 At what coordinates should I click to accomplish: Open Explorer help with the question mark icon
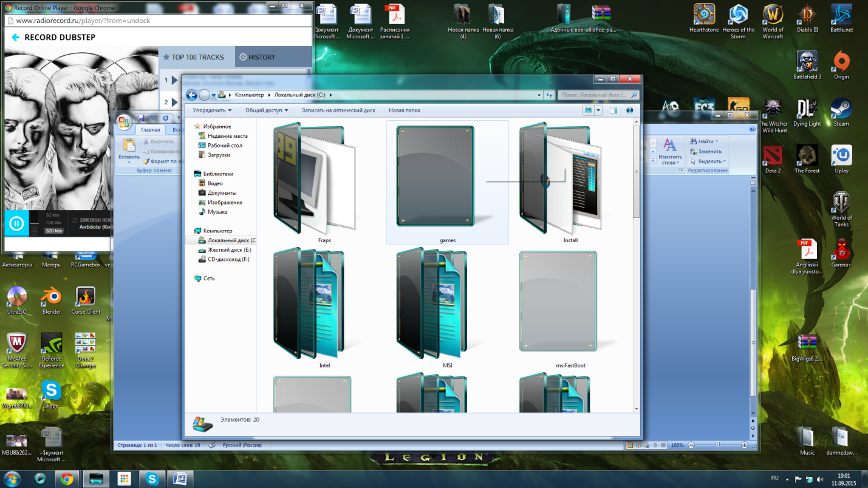[629, 110]
